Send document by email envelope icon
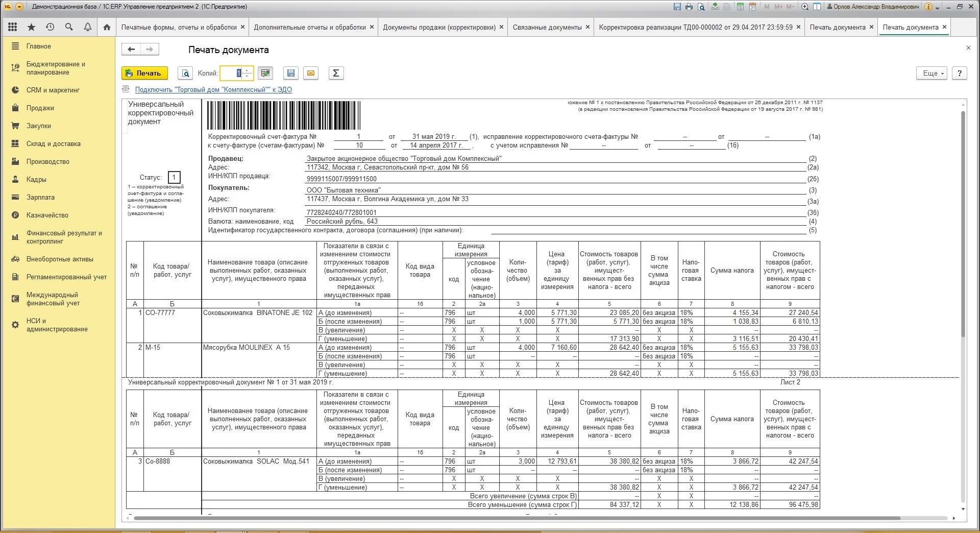Image resolution: width=980 pixels, height=533 pixels. (x=310, y=73)
